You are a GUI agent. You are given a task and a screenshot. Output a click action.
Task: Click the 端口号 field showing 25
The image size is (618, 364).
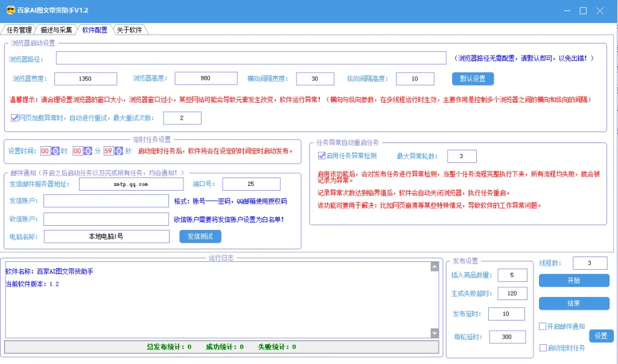click(251, 184)
